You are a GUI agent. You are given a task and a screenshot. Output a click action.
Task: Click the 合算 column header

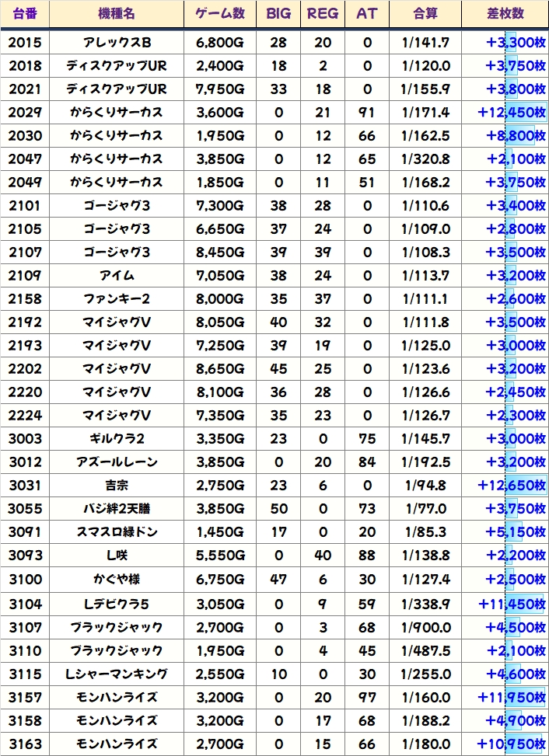click(425, 13)
